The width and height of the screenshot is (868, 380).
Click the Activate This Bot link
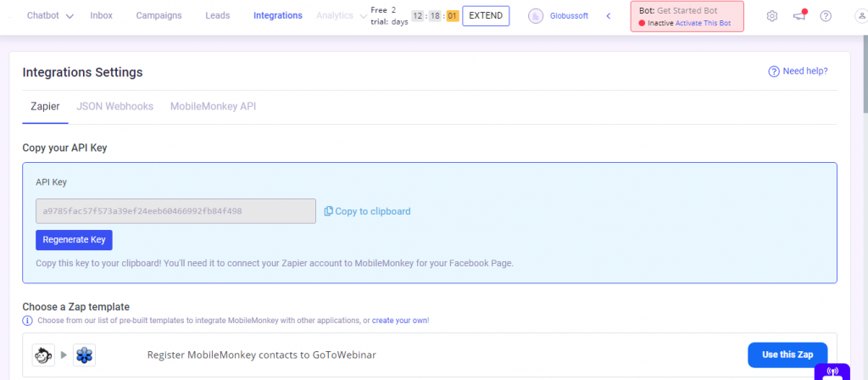coord(703,23)
